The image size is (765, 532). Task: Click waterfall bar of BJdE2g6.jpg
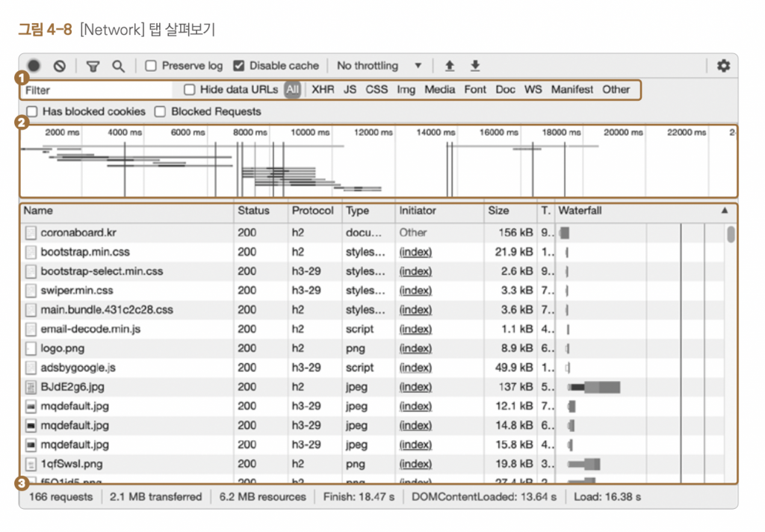pyautogui.click(x=594, y=388)
